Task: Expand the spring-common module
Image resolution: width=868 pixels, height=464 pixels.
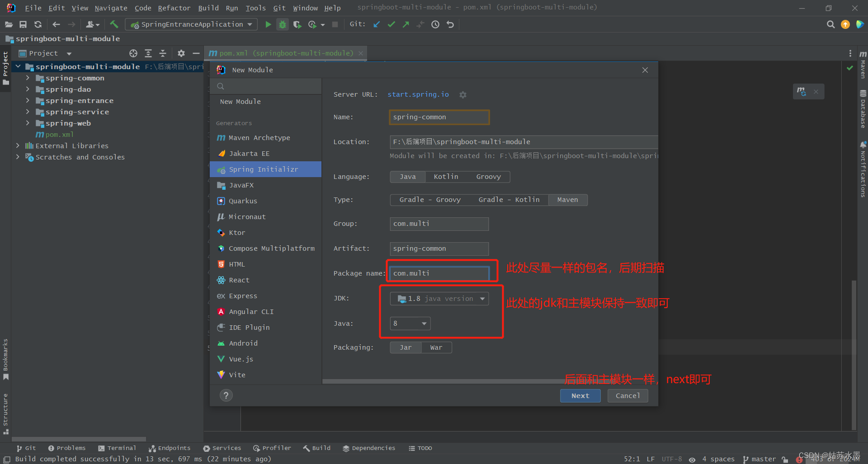Action: (28, 78)
